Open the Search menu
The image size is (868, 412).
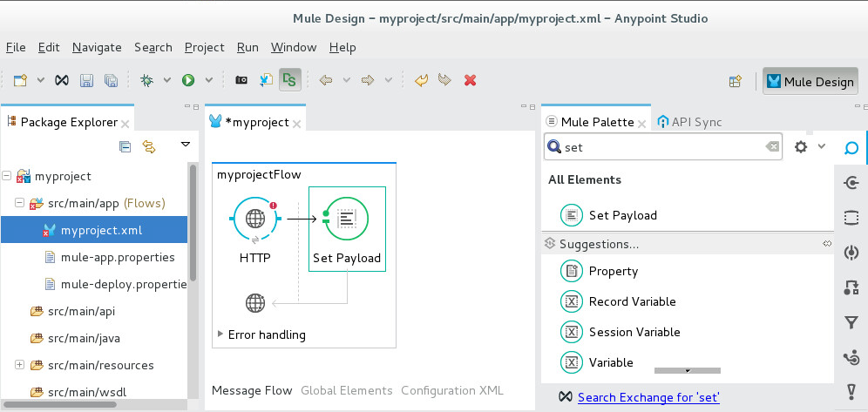tap(153, 48)
